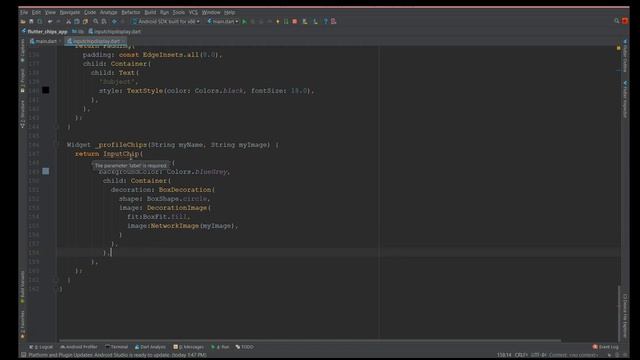Open the Edit menu
This screenshot has height=360, width=640.
[x=36, y=12]
